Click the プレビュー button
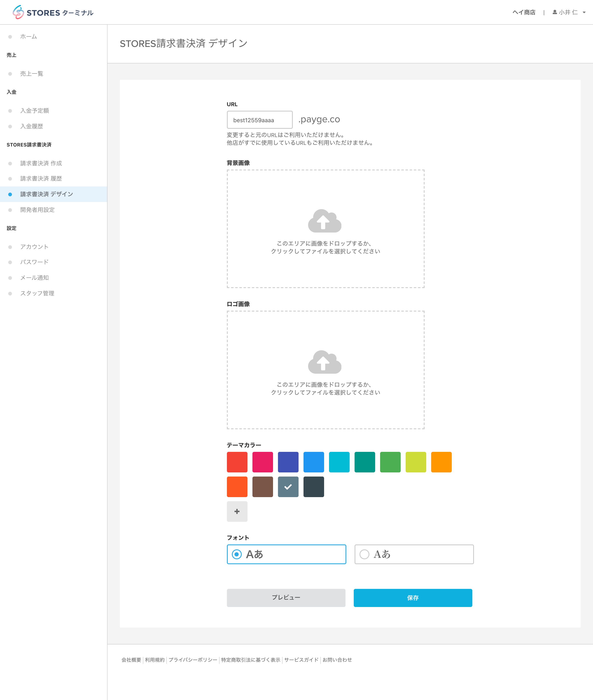Screen dimensions: 593x700 tap(286, 598)
